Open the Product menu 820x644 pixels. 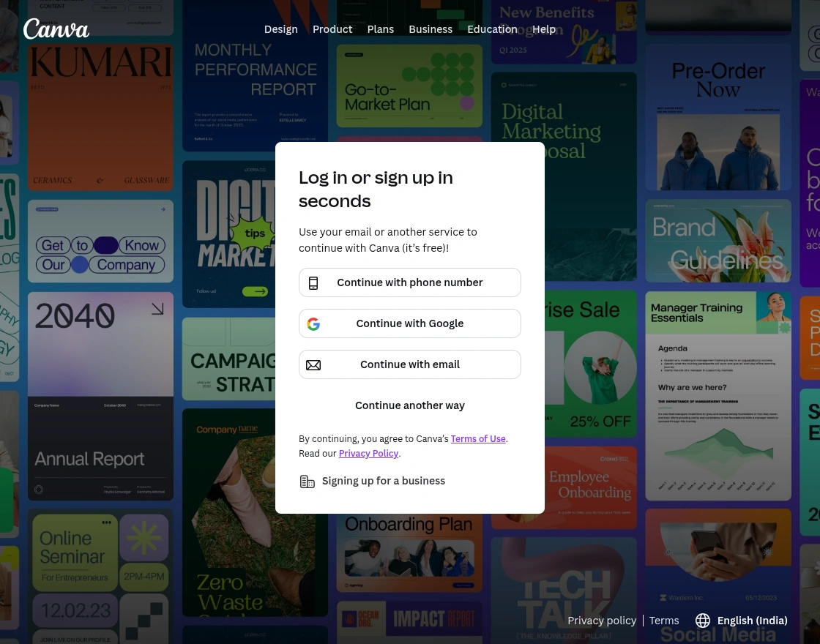[x=332, y=29]
